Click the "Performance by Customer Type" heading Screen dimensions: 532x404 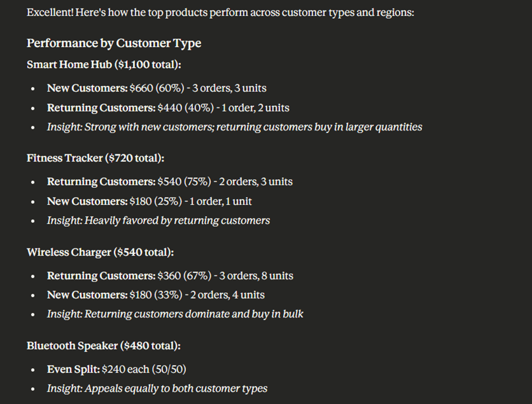pyautogui.click(x=114, y=43)
